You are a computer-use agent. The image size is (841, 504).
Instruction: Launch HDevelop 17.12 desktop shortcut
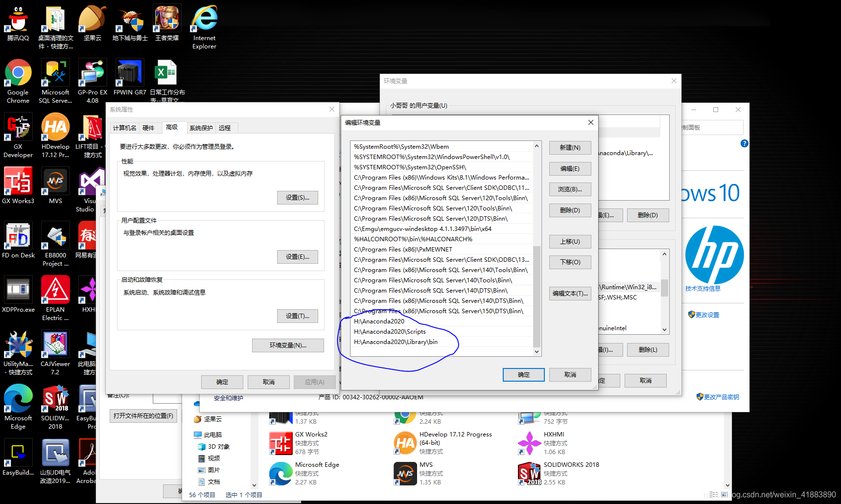[x=55, y=136]
